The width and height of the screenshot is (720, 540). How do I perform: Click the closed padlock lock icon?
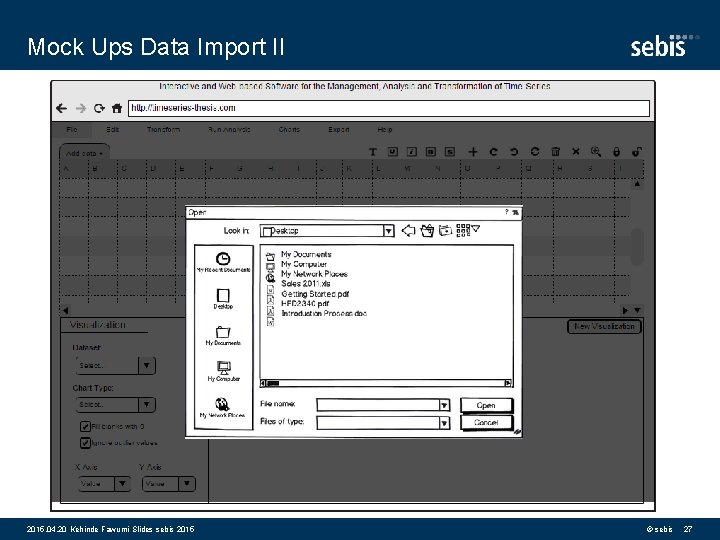[616, 152]
